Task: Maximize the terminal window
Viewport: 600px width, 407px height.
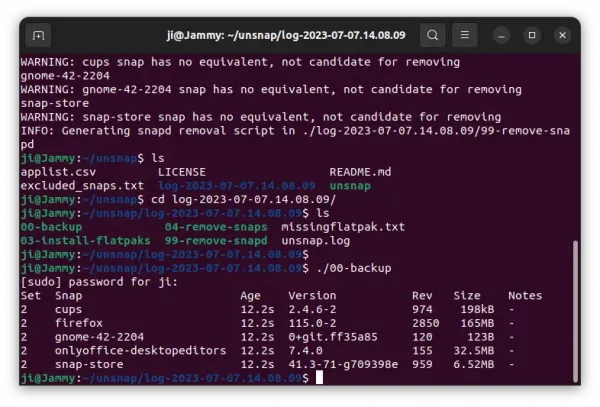Action: (532, 36)
